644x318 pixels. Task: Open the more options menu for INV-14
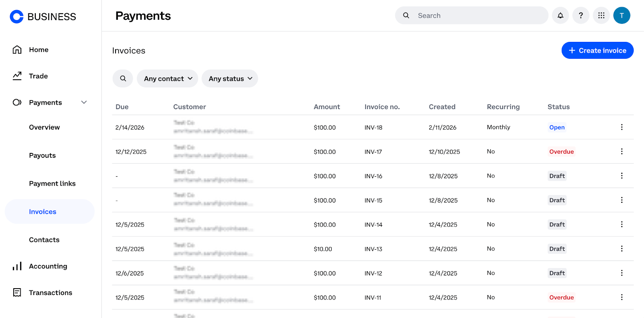point(621,224)
